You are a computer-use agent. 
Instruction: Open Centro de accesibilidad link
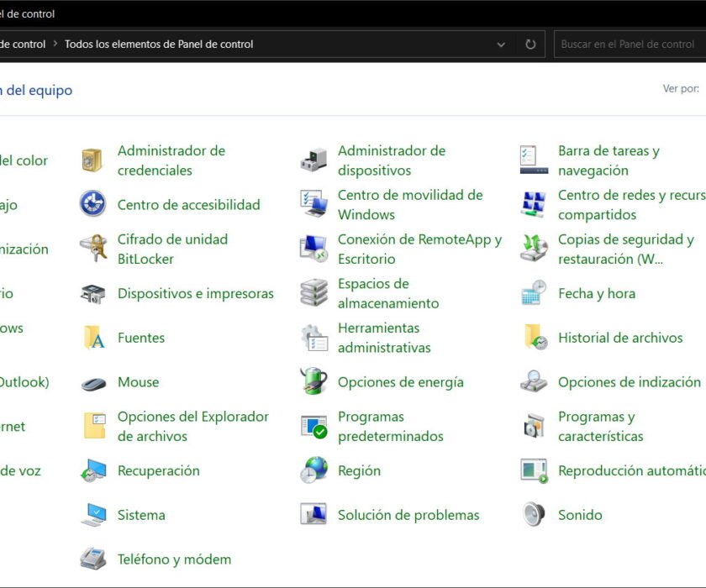click(x=188, y=205)
